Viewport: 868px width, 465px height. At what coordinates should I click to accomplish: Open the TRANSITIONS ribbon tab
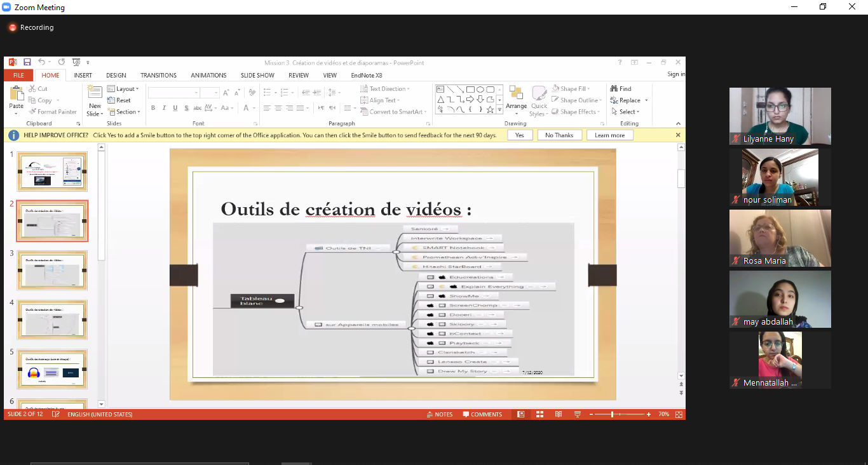click(x=158, y=75)
